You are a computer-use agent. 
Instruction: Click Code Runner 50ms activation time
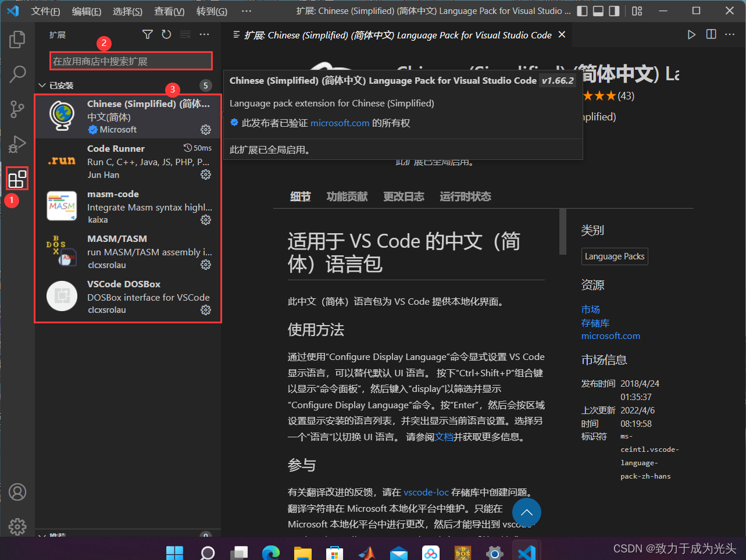198,148
